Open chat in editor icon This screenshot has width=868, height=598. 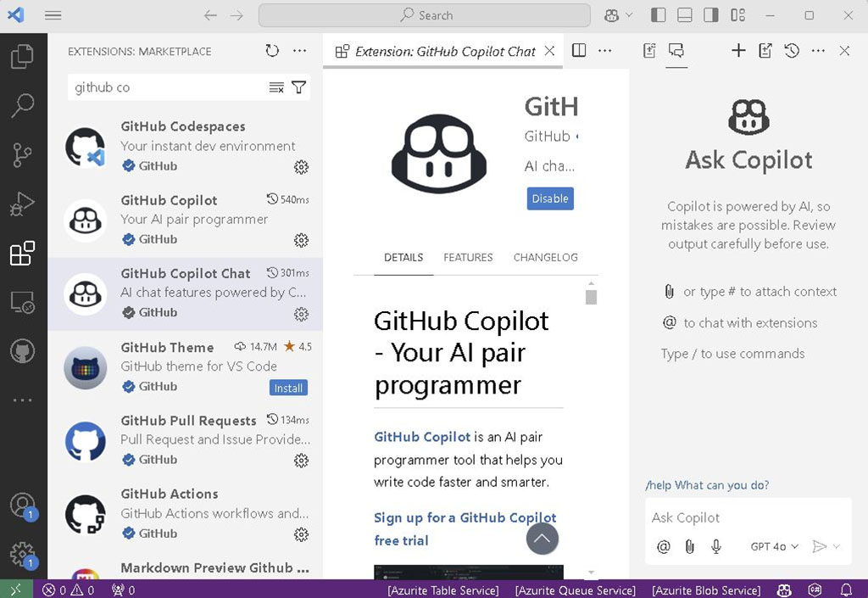765,51
